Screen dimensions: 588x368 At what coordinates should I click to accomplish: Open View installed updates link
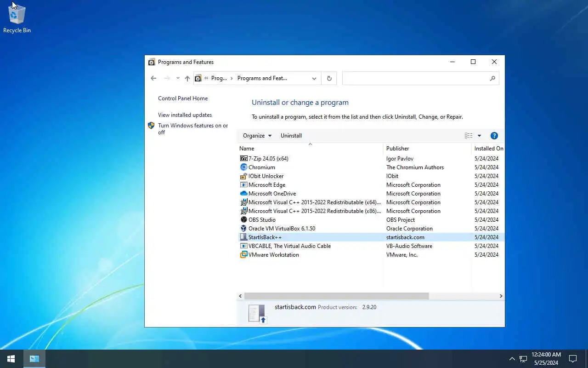pos(185,115)
